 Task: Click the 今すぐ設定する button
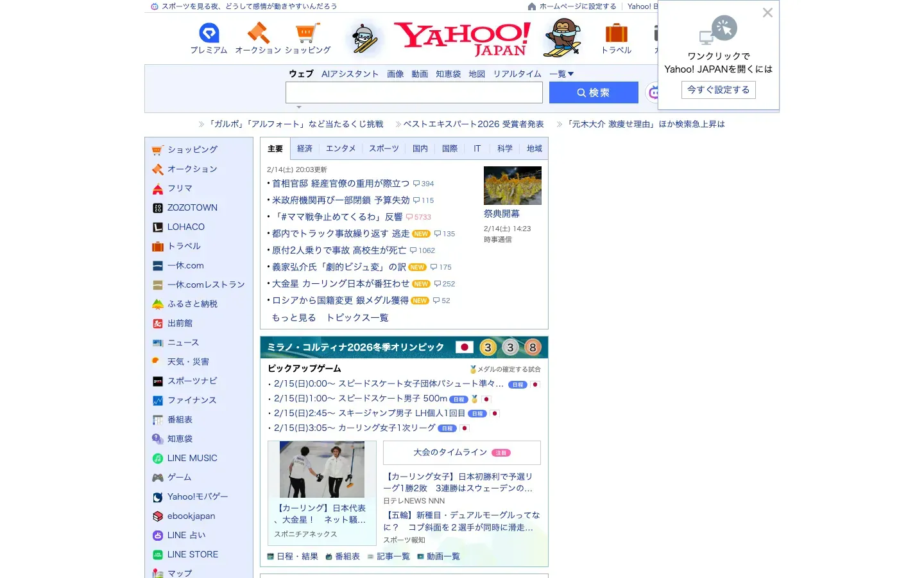pyautogui.click(x=718, y=89)
